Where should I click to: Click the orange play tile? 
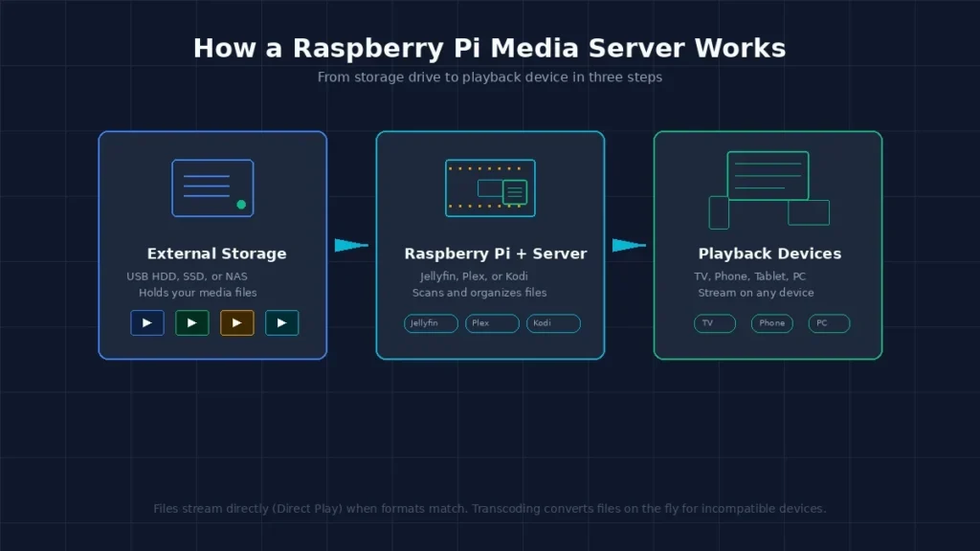coord(237,323)
